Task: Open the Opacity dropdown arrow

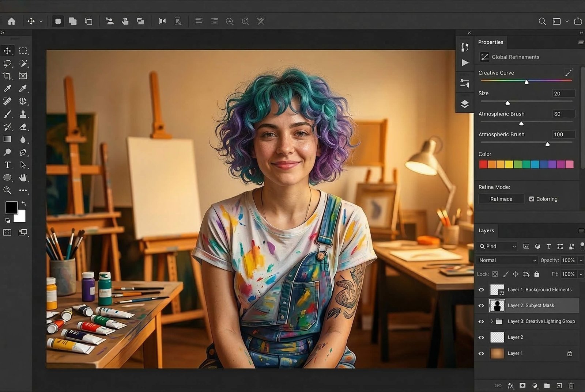Action: pyautogui.click(x=581, y=260)
